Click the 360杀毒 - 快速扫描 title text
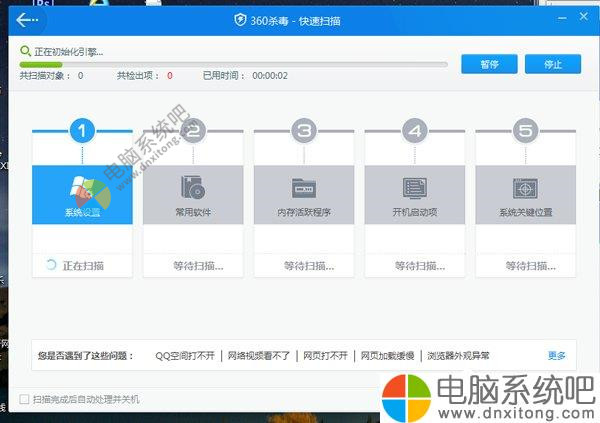The image size is (600, 423). (x=295, y=21)
